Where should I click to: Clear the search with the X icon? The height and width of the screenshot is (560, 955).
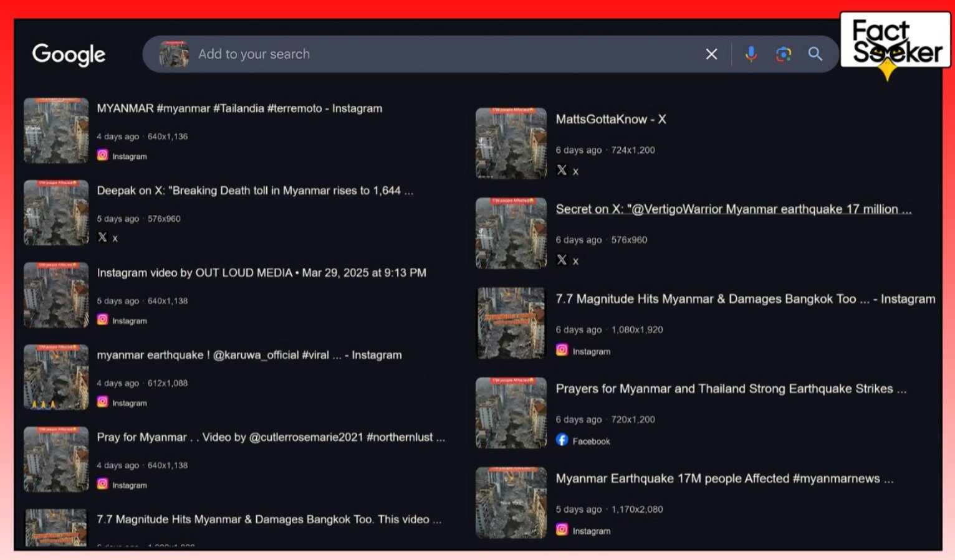711,54
